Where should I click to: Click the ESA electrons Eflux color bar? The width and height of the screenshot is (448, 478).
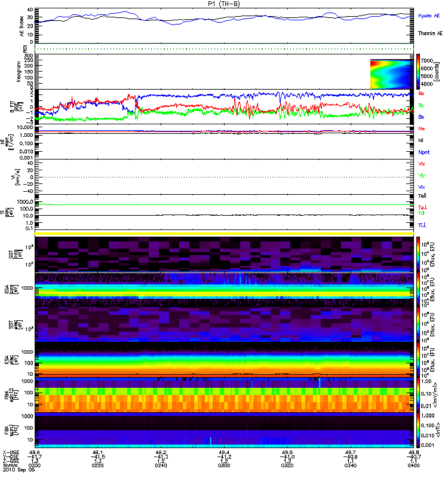[x=418, y=360]
